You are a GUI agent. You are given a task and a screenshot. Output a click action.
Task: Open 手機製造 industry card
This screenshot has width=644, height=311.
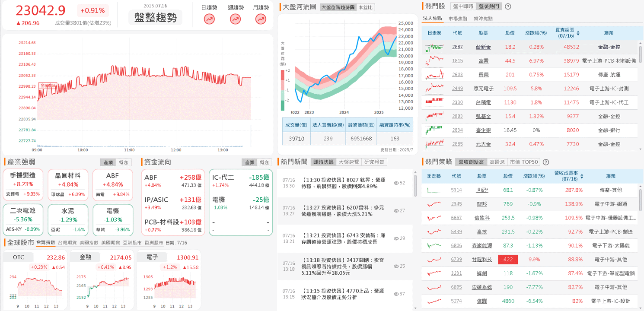23,184
